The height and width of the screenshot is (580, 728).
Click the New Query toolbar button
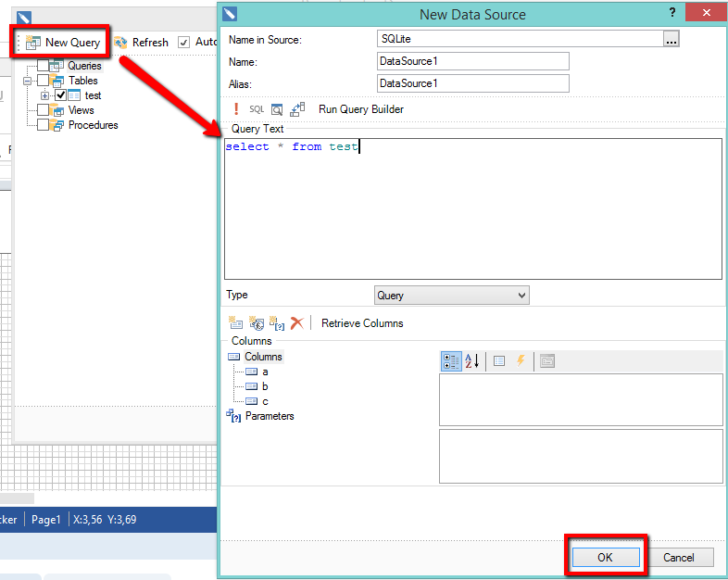click(63, 43)
